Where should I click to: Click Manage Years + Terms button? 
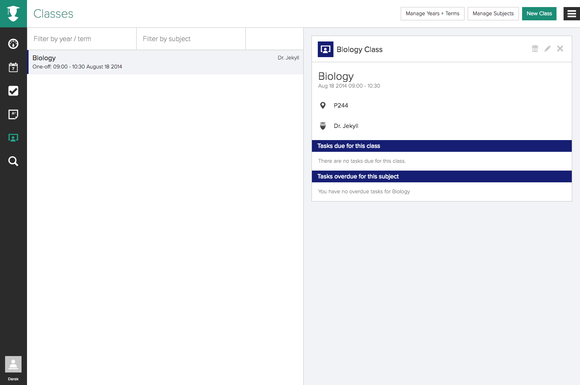pos(432,14)
